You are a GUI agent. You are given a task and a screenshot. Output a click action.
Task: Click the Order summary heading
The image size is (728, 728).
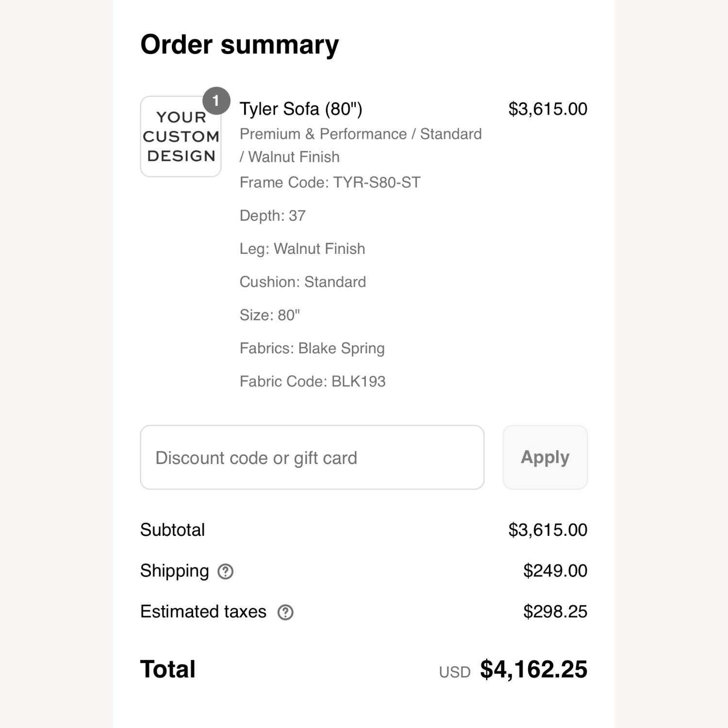coord(239,45)
